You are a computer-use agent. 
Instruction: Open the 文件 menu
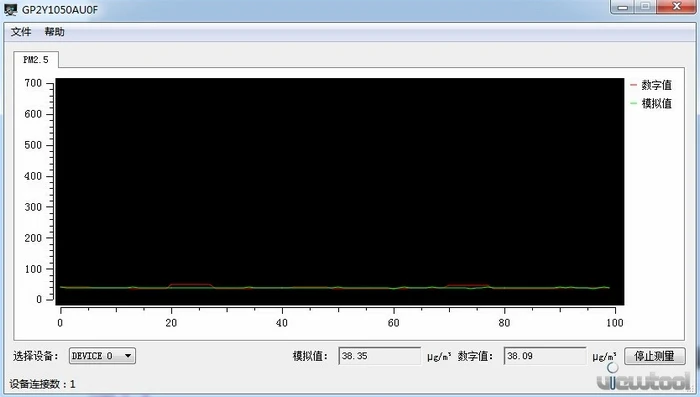(x=21, y=32)
